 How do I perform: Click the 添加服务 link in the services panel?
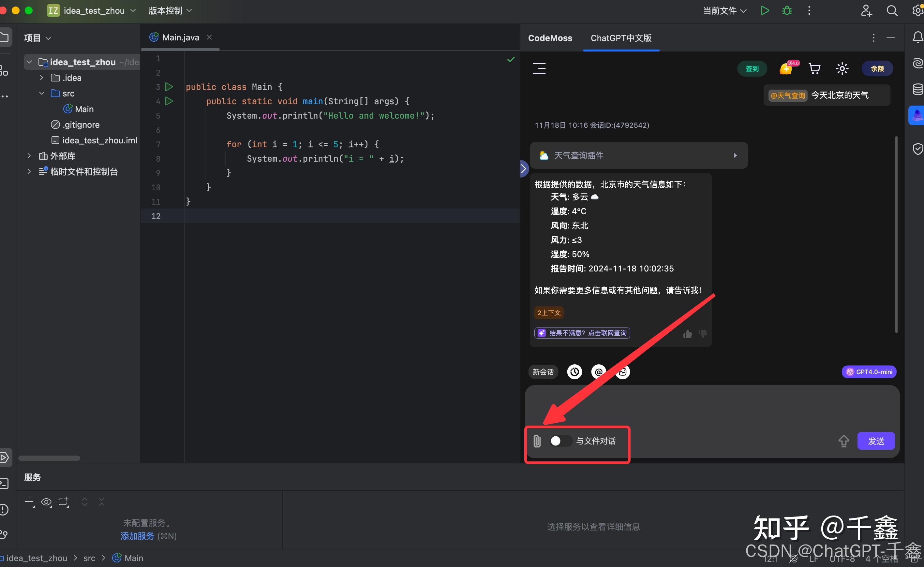137,536
